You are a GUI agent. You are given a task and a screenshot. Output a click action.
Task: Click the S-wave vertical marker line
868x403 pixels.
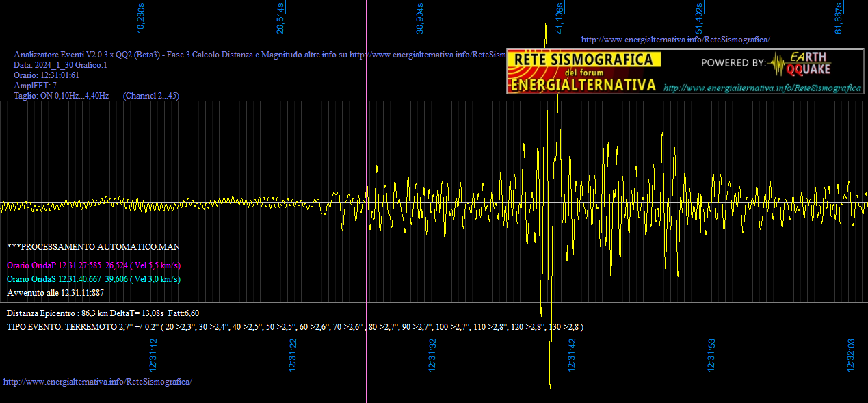coord(544,201)
